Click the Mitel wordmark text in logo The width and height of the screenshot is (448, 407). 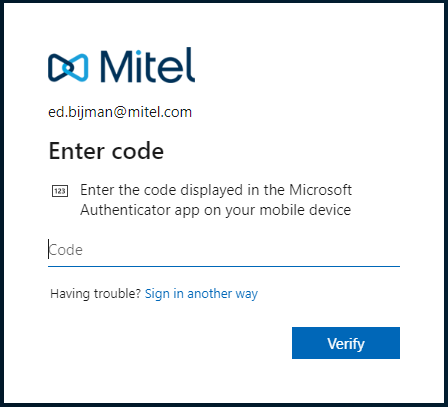pyautogui.click(x=148, y=65)
